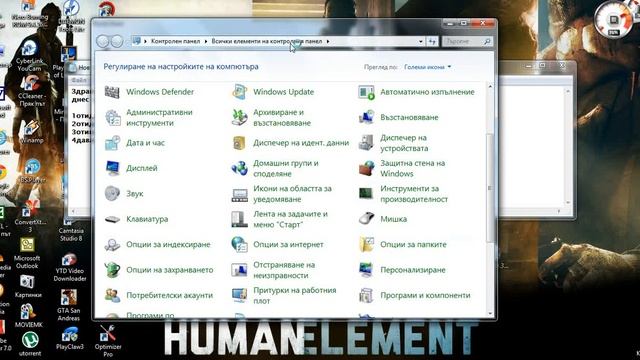Open Опции на захранването icon

click(112, 270)
